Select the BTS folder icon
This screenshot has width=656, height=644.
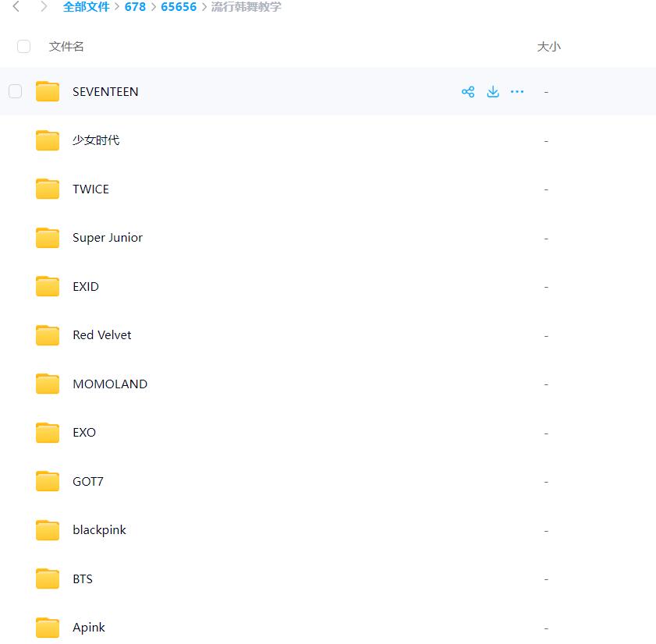[x=48, y=579]
